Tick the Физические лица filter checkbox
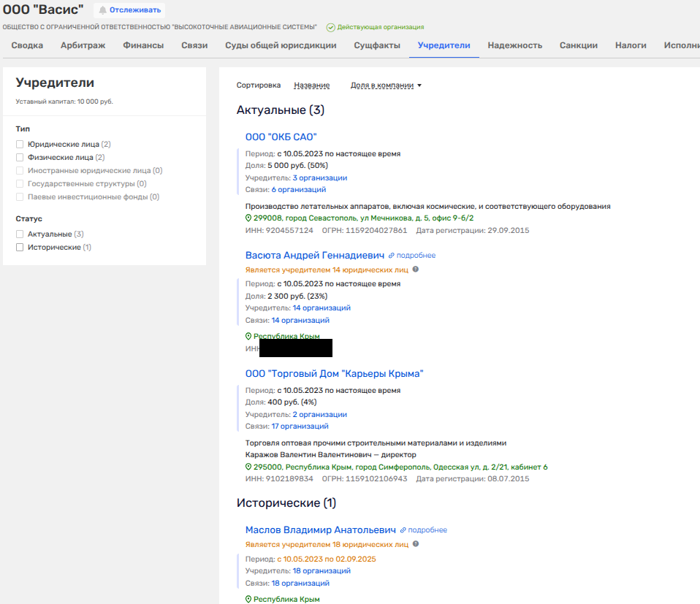Image resolution: width=700 pixels, height=604 pixels. click(x=20, y=157)
